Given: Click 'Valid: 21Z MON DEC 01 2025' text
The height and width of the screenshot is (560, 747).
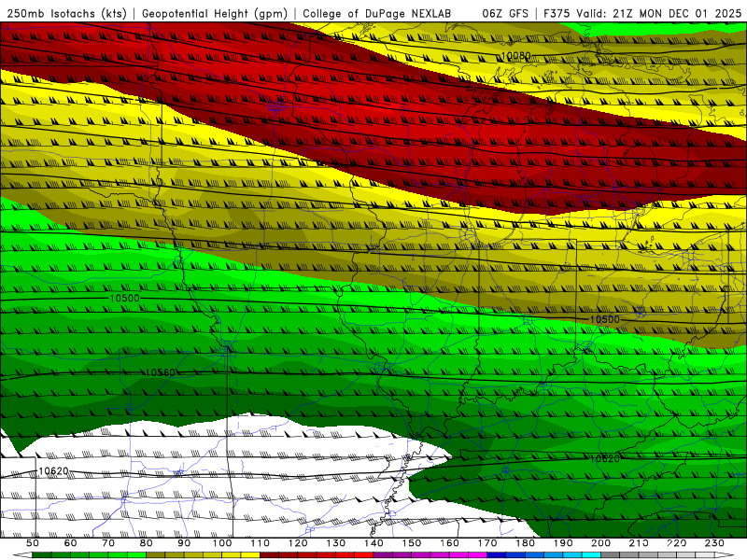Looking at the screenshot, I should (x=659, y=13).
